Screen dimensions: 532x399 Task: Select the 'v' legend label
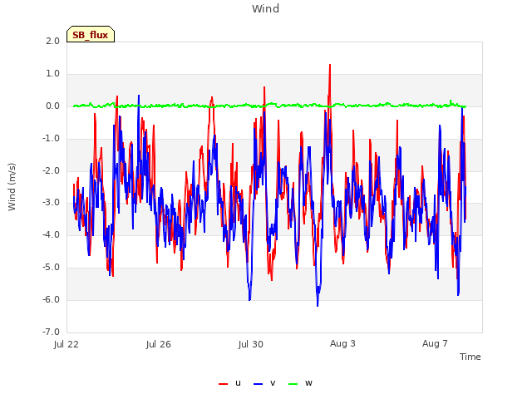273,383
